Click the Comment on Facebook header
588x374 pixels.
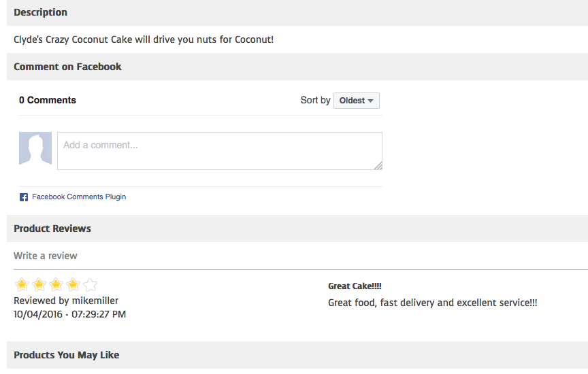[x=67, y=67]
